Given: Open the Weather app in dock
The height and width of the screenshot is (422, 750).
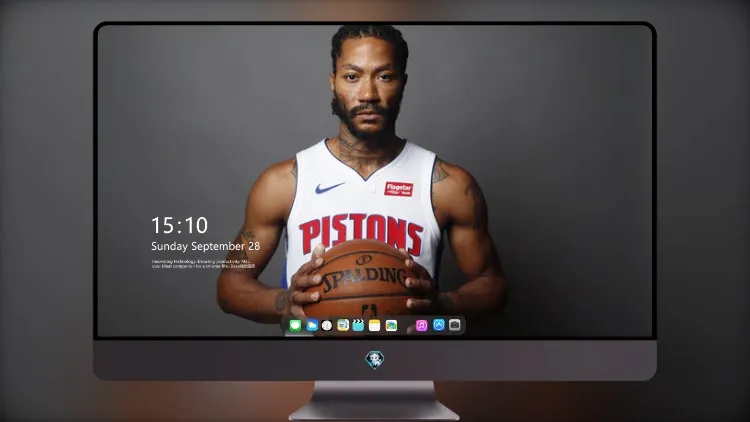Looking at the screenshot, I should point(312,325).
